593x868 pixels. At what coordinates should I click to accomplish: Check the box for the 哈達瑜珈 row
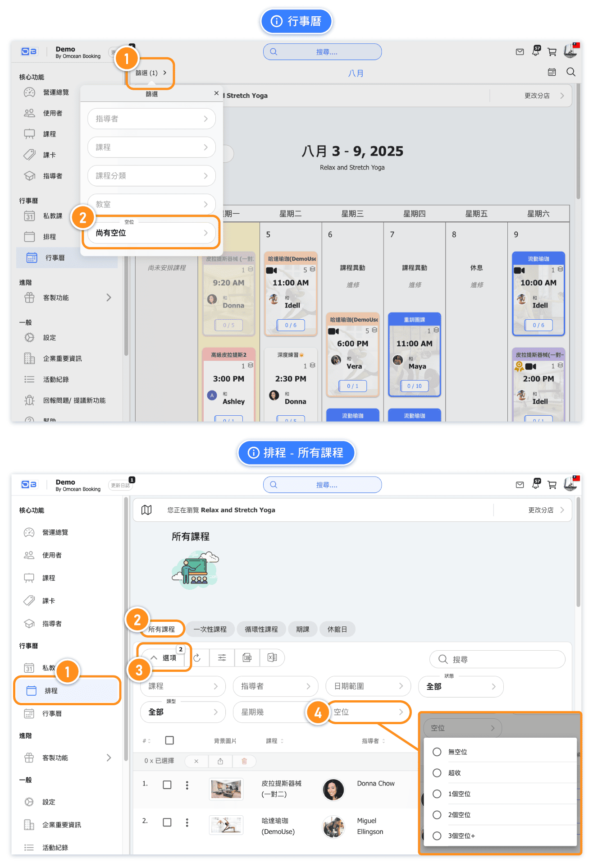click(x=167, y=822)
